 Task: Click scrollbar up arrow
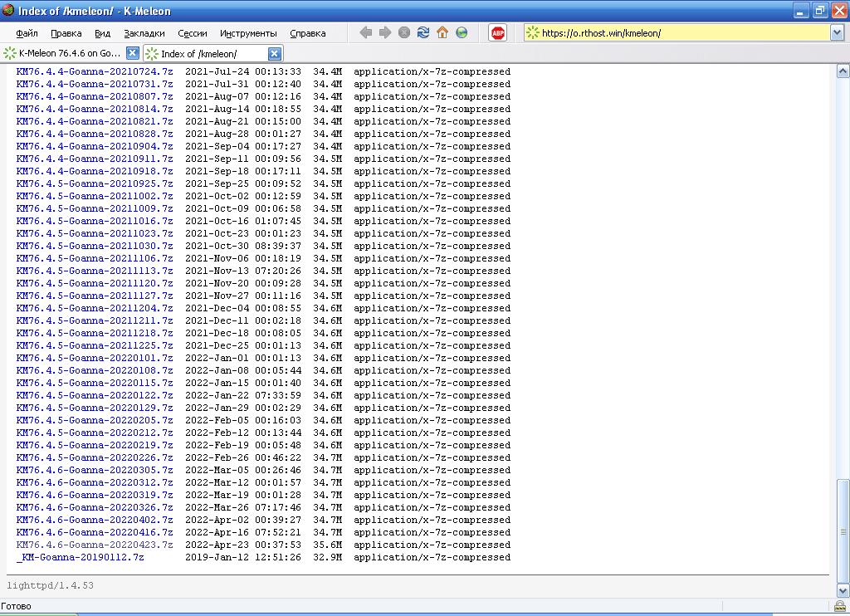(843, 71)
